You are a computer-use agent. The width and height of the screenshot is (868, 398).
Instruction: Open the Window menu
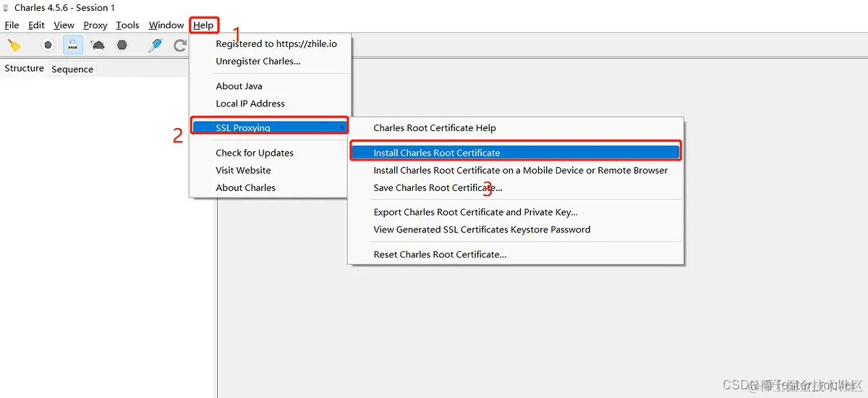pos(166,25)
